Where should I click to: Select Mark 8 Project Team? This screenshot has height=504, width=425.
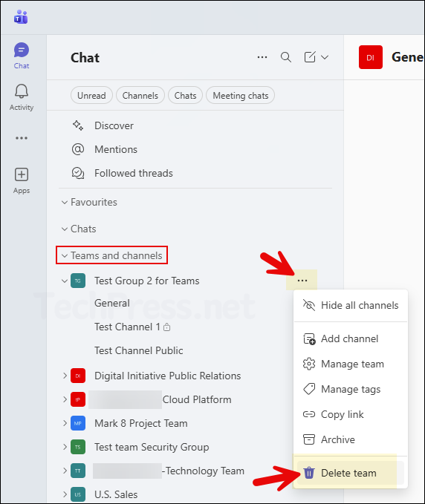point(141,423)
